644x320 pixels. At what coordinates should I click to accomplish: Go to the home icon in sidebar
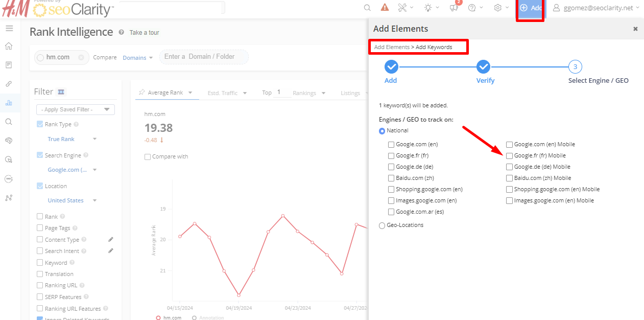coord(9,46)
